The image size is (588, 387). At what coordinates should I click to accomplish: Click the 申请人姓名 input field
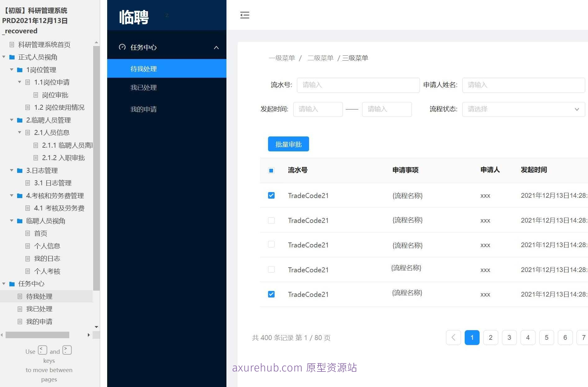[523, 85]
